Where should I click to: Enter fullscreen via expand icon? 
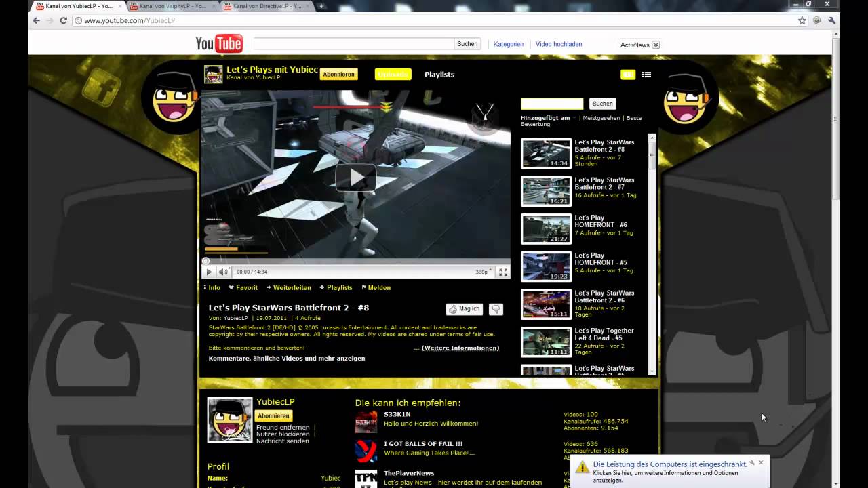click(503, 272)
